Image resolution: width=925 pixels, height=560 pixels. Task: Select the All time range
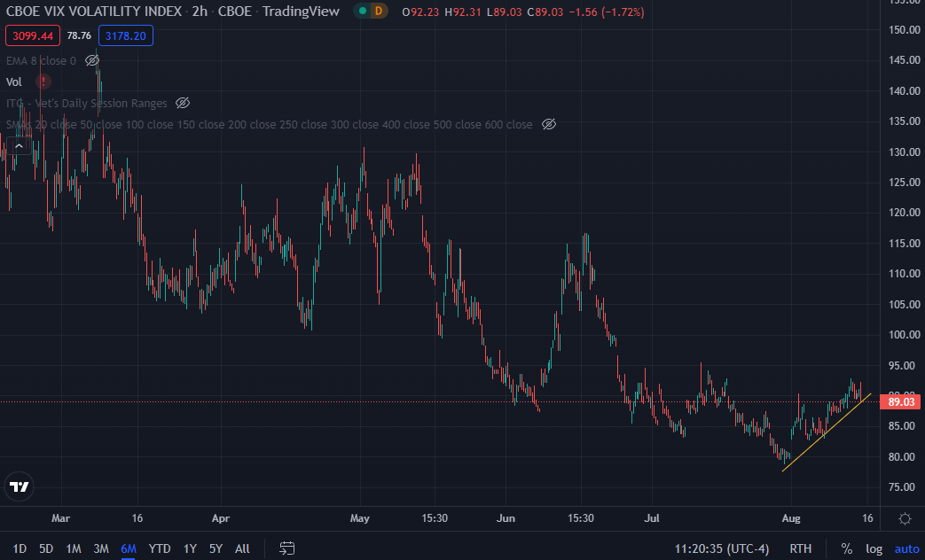pos(242,548)
